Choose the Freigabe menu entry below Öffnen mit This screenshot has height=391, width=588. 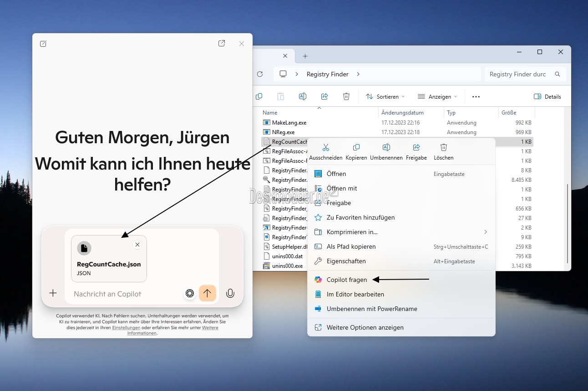pyautogui.click(x=401, y=203)
